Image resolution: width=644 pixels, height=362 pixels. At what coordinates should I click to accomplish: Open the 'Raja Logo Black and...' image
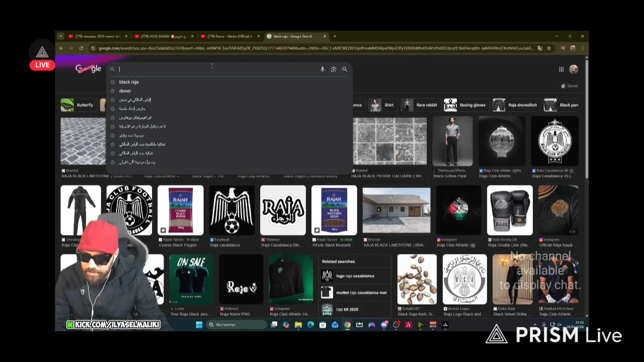(x=465, y=279)
